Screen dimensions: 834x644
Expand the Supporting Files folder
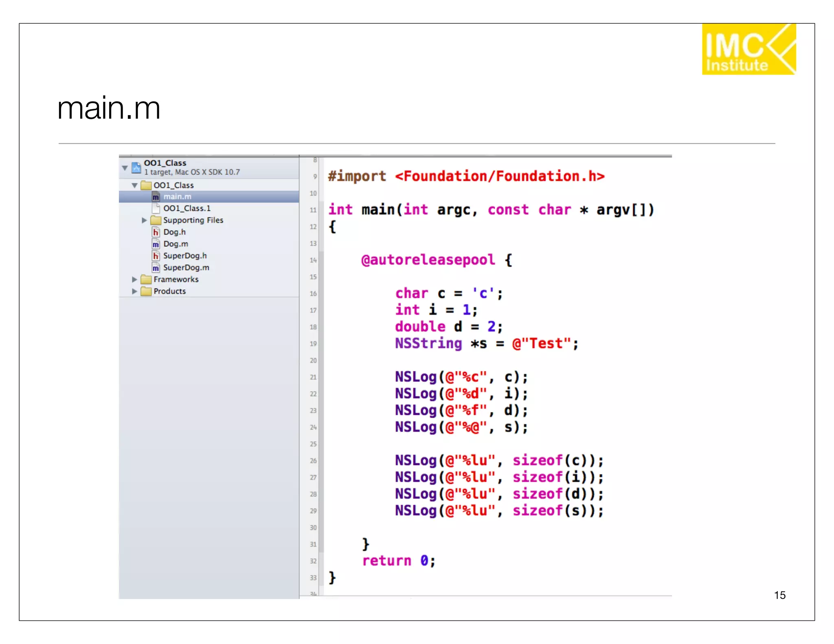tap(144, 220)
